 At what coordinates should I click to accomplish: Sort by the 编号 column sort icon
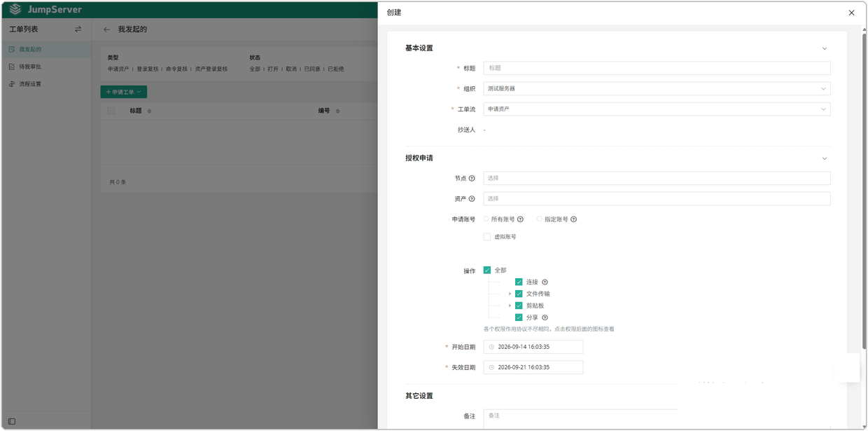point(337,111)
